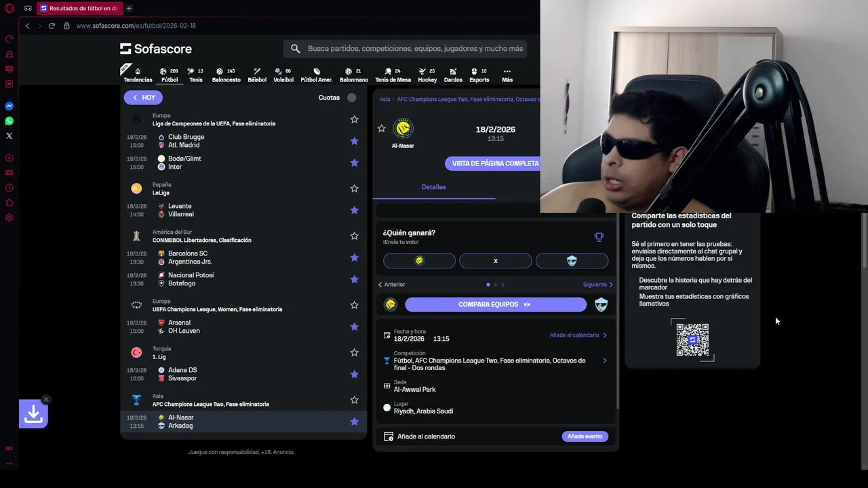Screen dimensions: 868x488
Task: Unfavorite the Levante vs Villarreal match
Action: coord(354,210)
